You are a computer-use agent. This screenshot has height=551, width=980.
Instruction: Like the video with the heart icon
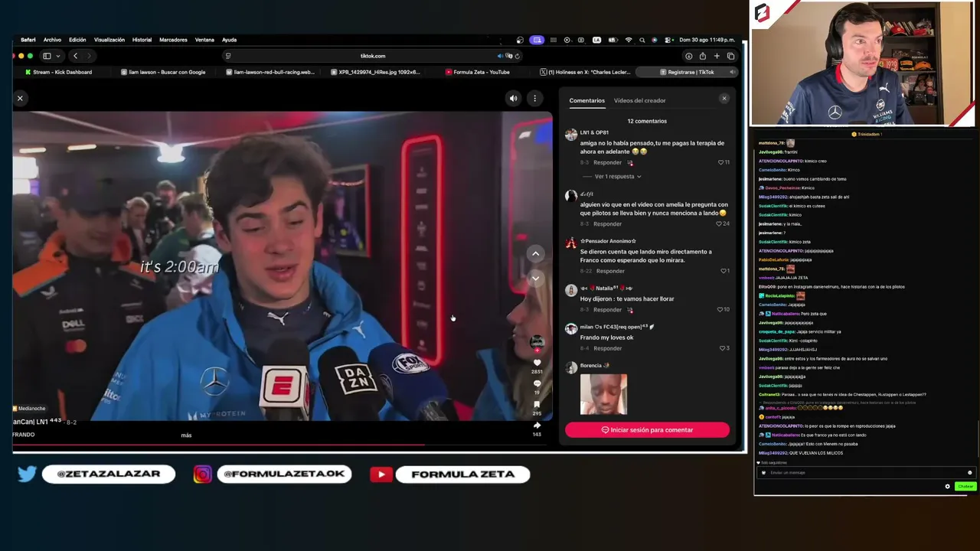[x=537, y=363]
